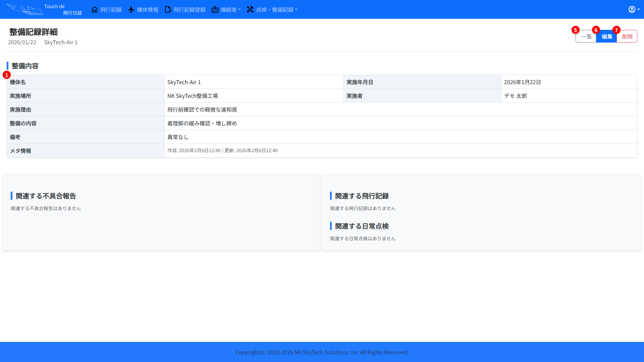This screenshot has width=644, height=362.
Task: Click the ID badge icon next to 操縦者
Action: [215, 9]
